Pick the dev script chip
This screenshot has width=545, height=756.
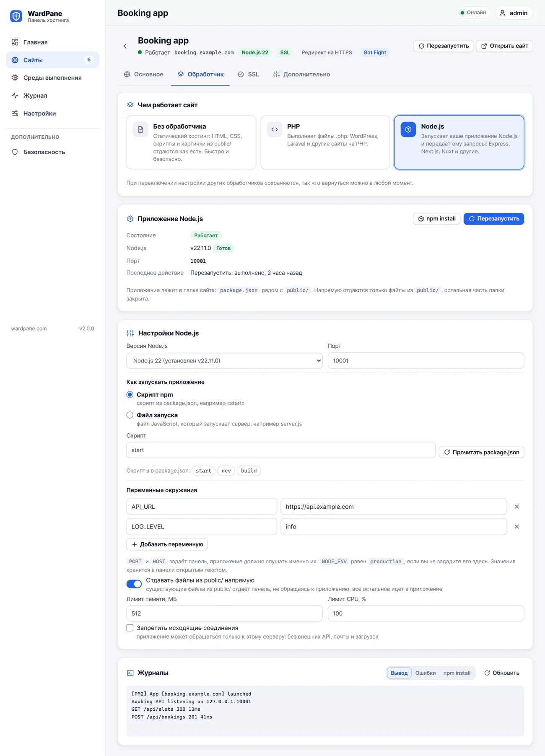pos(226,471)
